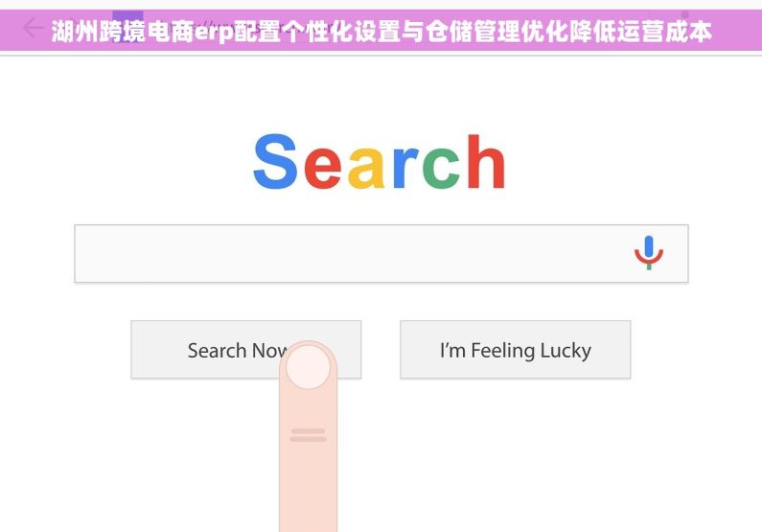Click the blank area below Feeling Lucky
This screenshot has width=762, height=532.
click(515, 451)
